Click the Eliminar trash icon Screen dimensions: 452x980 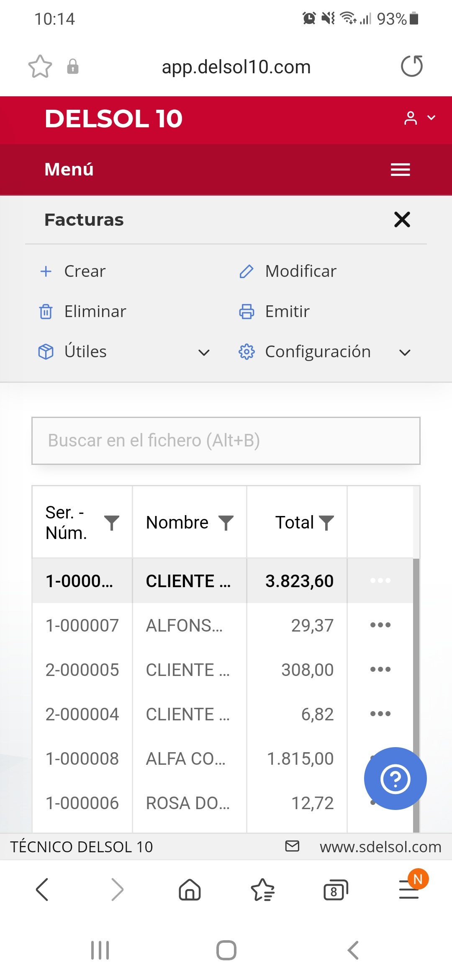click(x=46, y=312)
